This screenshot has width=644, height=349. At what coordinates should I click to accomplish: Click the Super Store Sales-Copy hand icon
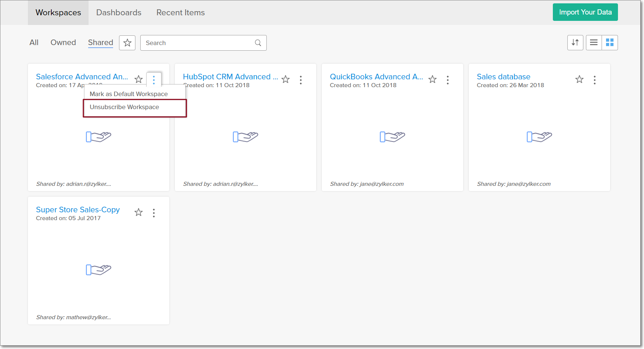pyautogui.click(x=99, y=270)
